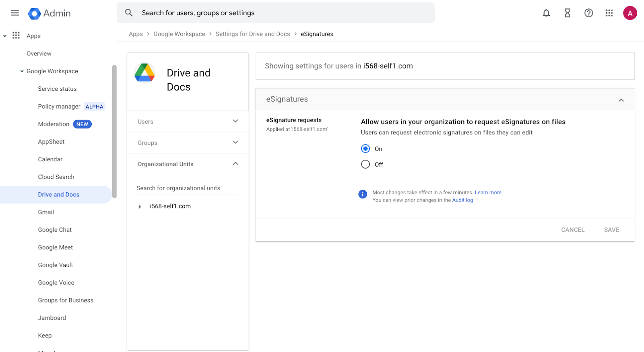This screenshot has height=352, width=644.
Task: Collapse the Google Workspace sidebar group
Action: (x=22, y=71)
